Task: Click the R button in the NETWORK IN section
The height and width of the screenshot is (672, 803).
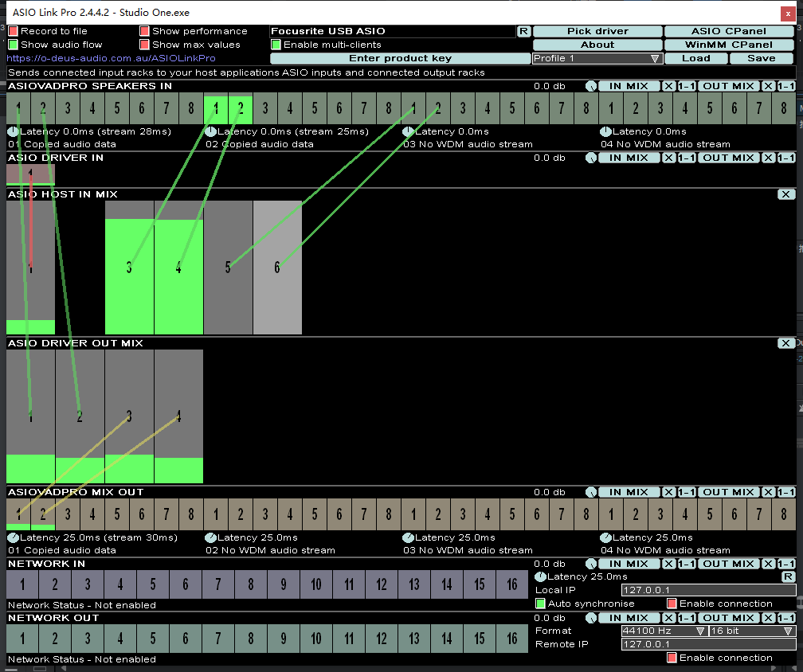Action: [x=788, y=576]
